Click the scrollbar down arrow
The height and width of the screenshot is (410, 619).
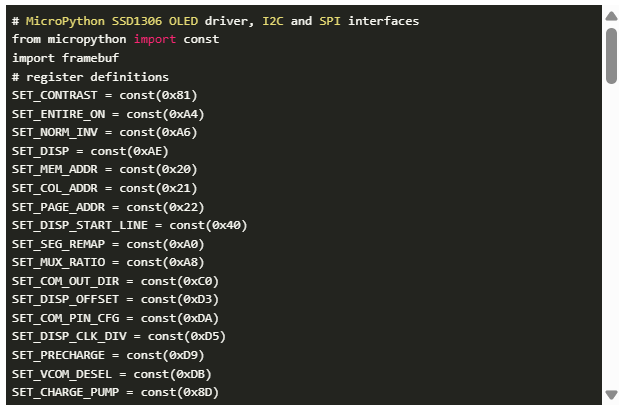coord(610,395)
